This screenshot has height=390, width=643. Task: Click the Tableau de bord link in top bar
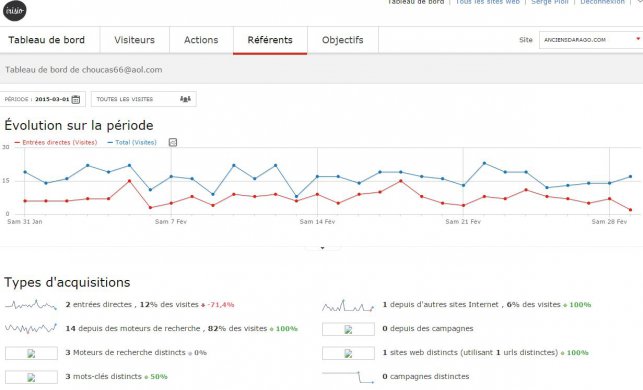click(416, 2)
